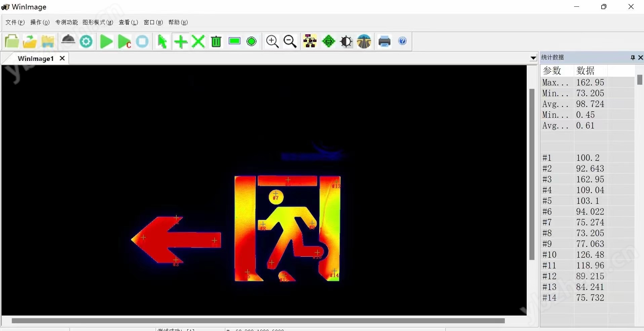Expand the document tab list dropdown arrow
Image resolution: width=644 pixels, height=331 pixels.
point(533,58)
